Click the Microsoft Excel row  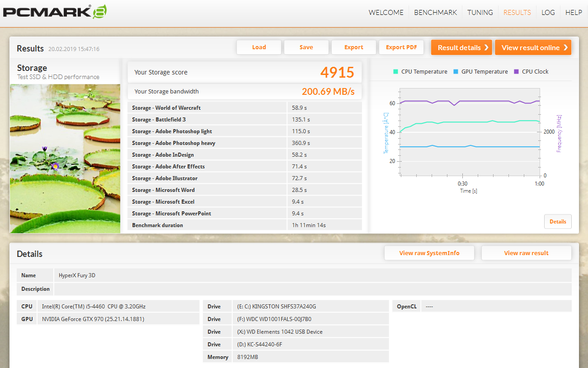[x=245, y=202]
